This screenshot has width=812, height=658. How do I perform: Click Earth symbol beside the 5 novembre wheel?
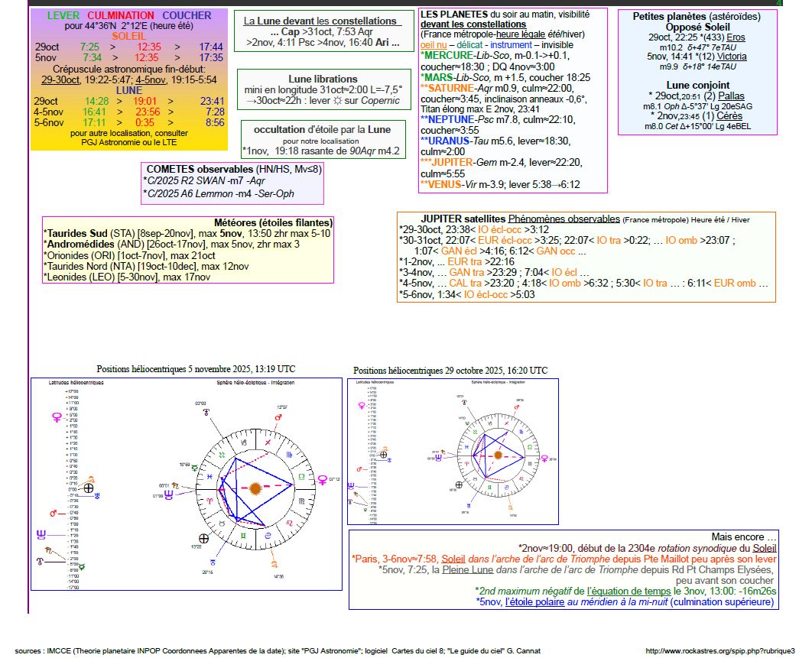pos(203,538)
